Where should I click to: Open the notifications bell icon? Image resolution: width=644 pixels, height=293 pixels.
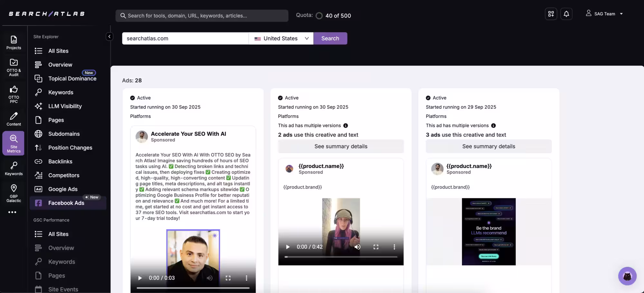pyautogui.click(x=566, y=14)
